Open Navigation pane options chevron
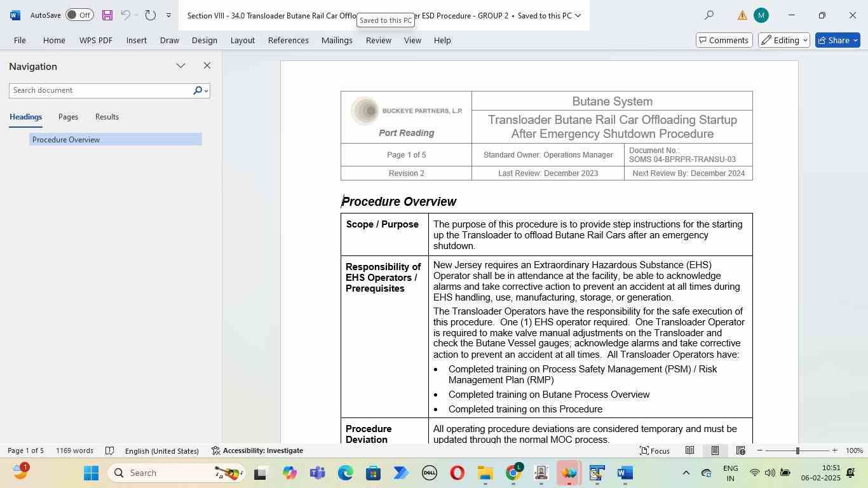 180,66
